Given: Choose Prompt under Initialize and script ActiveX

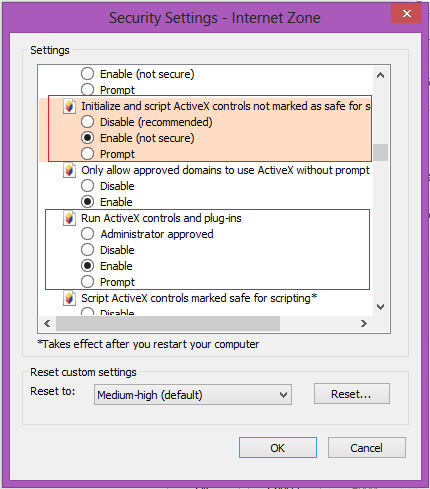Looking at the screenshot, I should [87, 154].
